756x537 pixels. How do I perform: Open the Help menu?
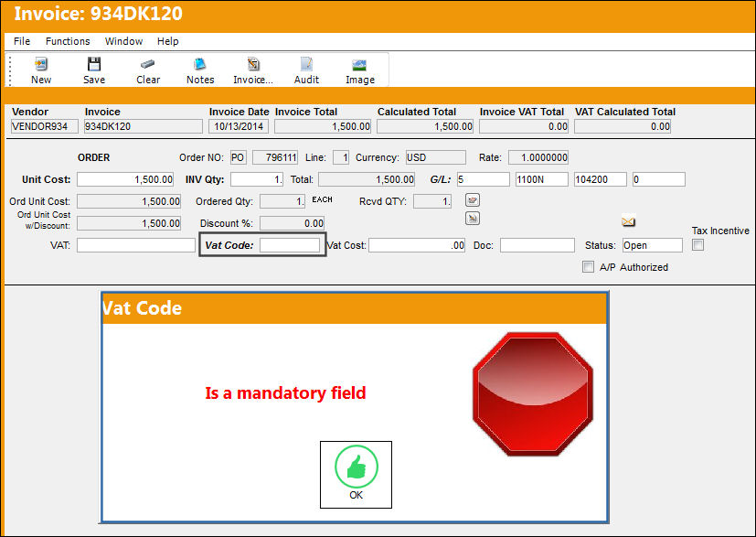point(168,41)
